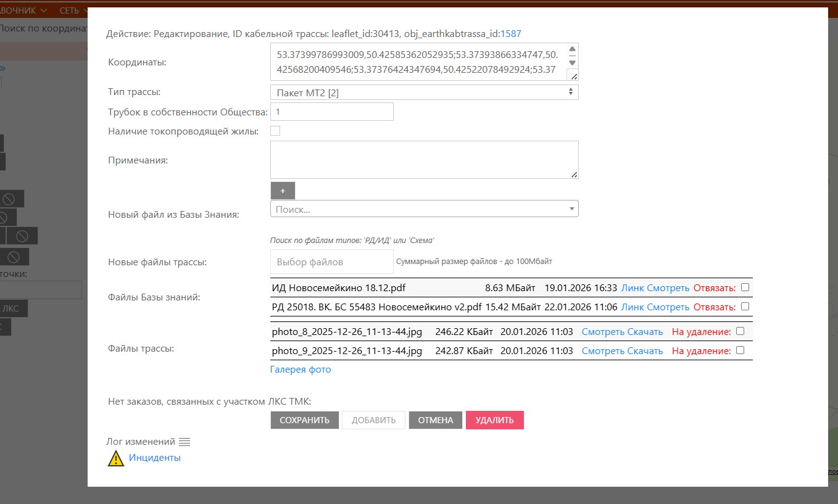Image resolution: width=838 pixels, height=504 pixels.
Task: Click the » link in the background page
Action: [x=2, y=68]
